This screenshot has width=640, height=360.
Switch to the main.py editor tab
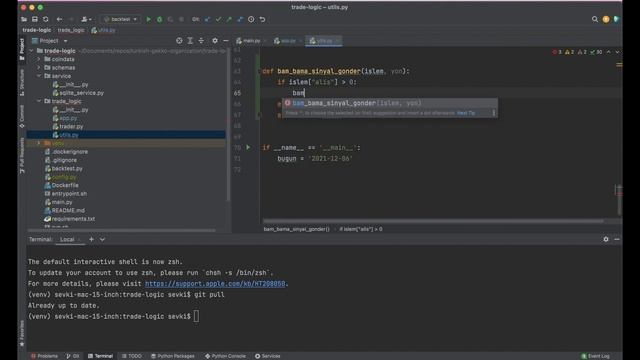[x=251, y=41]
